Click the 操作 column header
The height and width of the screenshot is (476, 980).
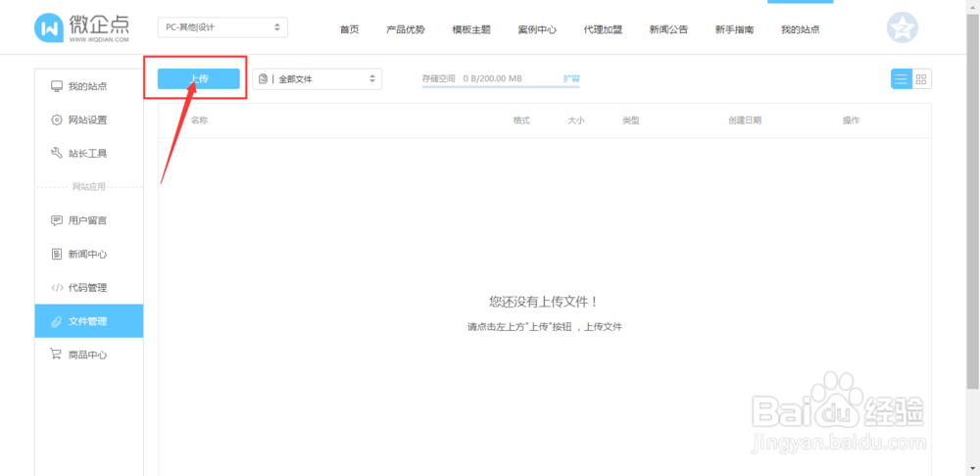(x=851, y=120)
